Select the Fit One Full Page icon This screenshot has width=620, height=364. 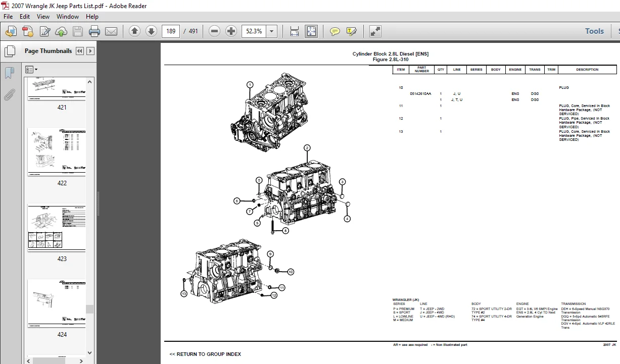tap(311, 31)
